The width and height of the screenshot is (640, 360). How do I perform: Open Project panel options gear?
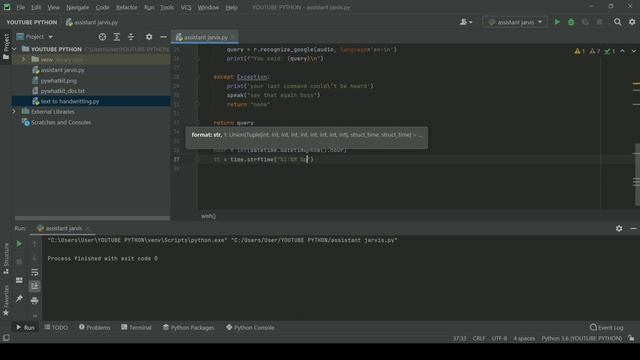pos(149,37)
